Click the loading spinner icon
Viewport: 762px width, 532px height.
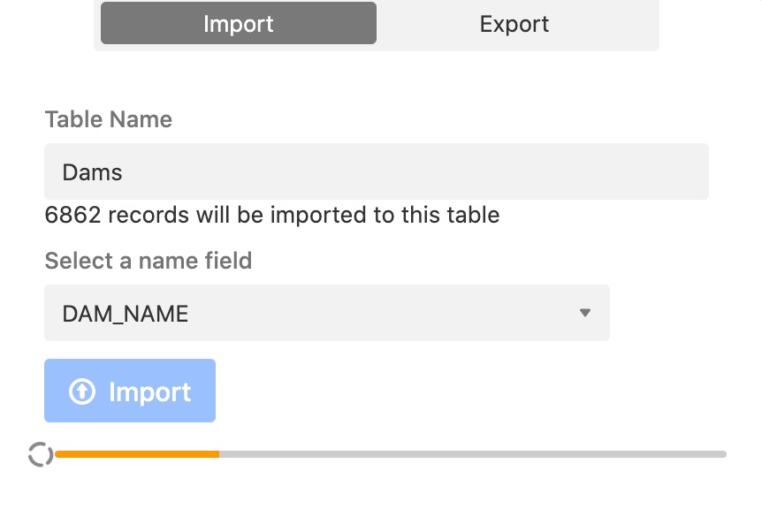41,454
